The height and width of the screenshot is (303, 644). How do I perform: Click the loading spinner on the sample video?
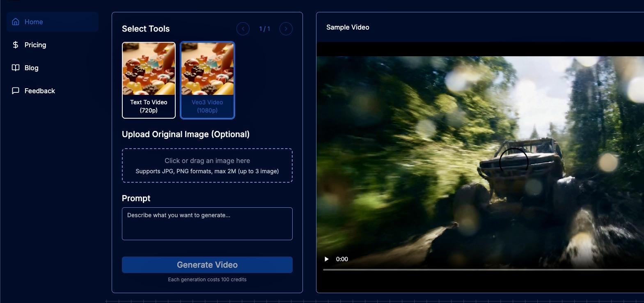tap(513, 162)
